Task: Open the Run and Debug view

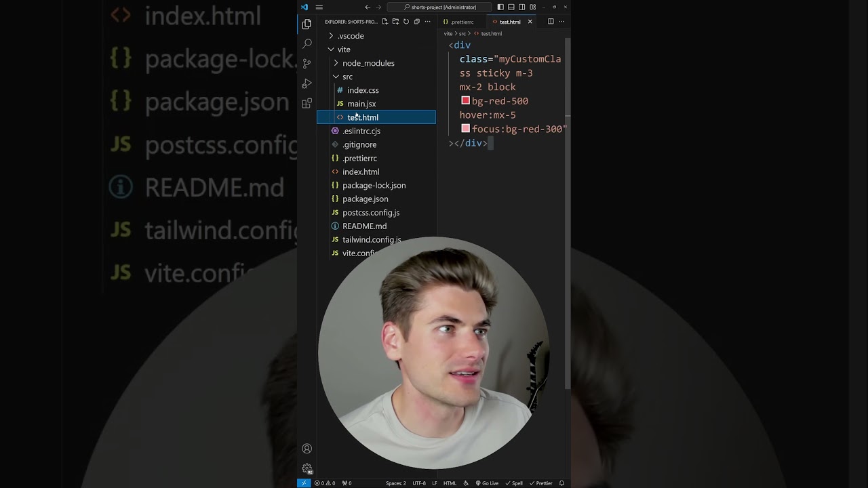Action: click(307, 83)
